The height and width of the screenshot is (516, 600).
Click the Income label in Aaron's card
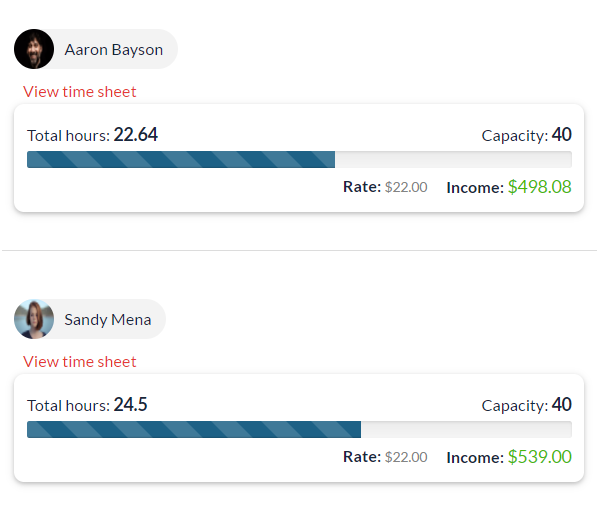pyautogui.click(x=475, y=188)
